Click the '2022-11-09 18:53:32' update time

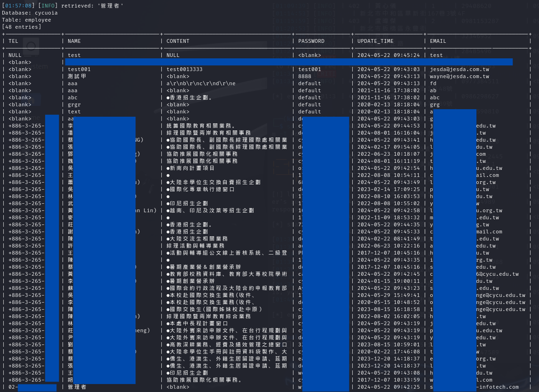tap(388, 217)
